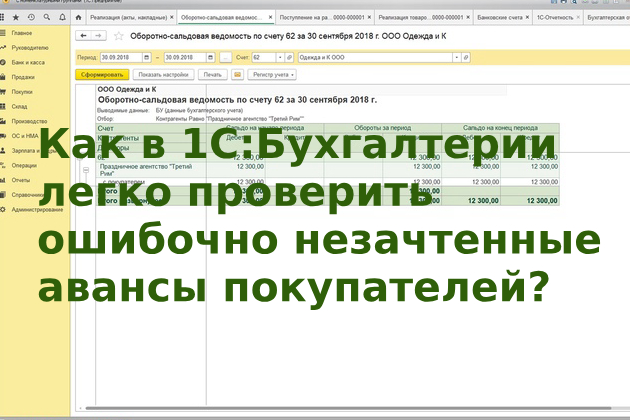Click period start date field 30.09.2018
630x420 pixels.
pyautogui.click(x=121, y=57)
